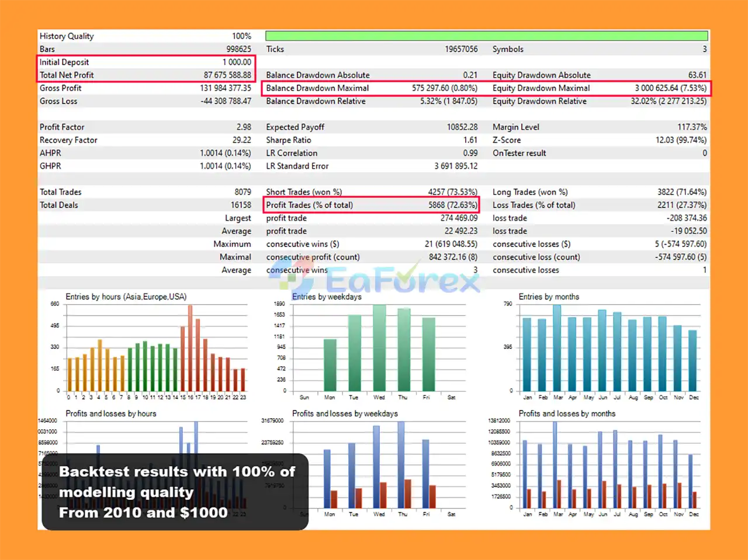Click the Backtest results caption overlay

(x=175, y=492)
